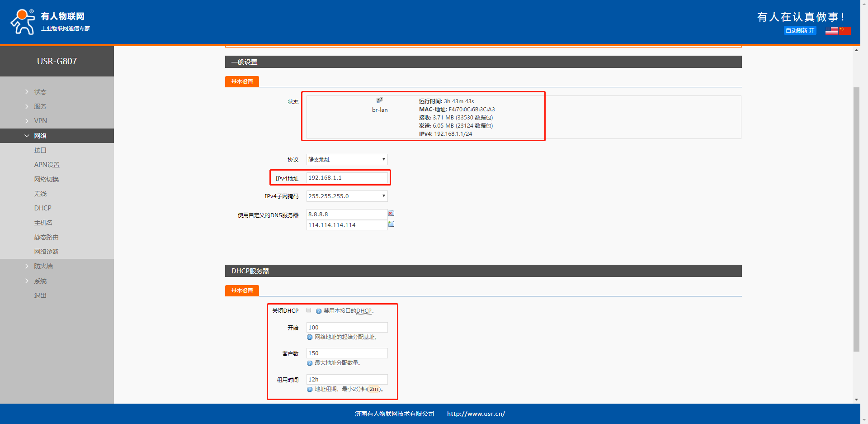Expand the 防火墙 sidebar section
868x424 pixels.
point(43,266)
